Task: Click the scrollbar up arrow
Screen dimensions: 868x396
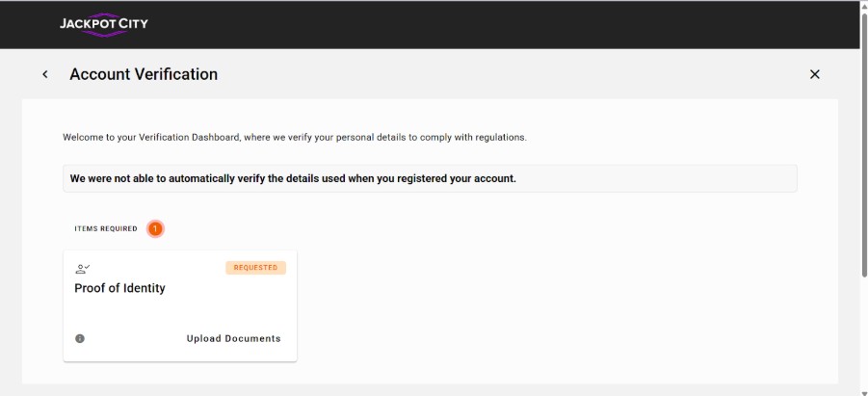Action: coord(862,6)
